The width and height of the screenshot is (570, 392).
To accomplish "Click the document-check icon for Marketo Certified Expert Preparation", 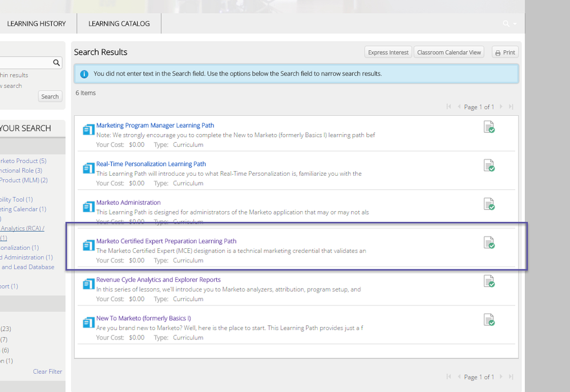I will tap(489, 242).
